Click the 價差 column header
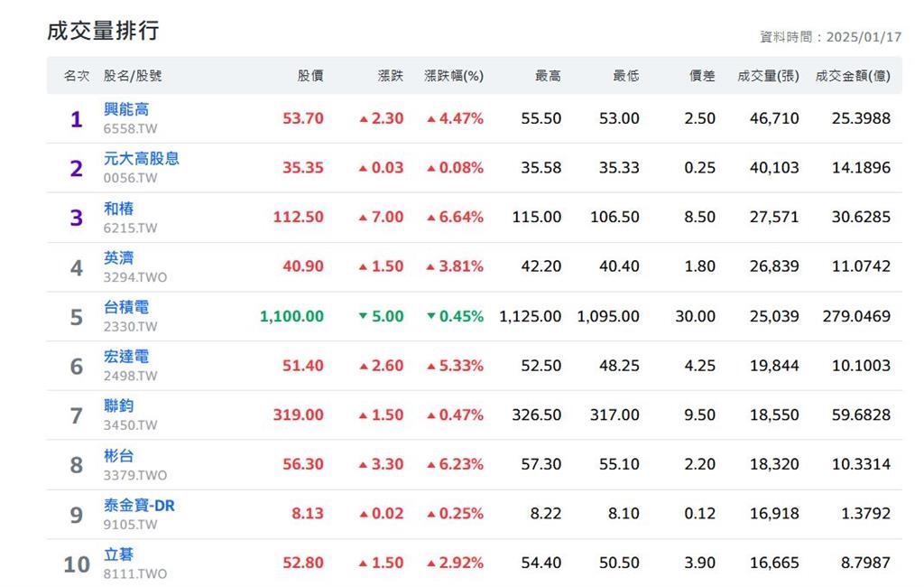924x587 pixels. coord(702,76)
